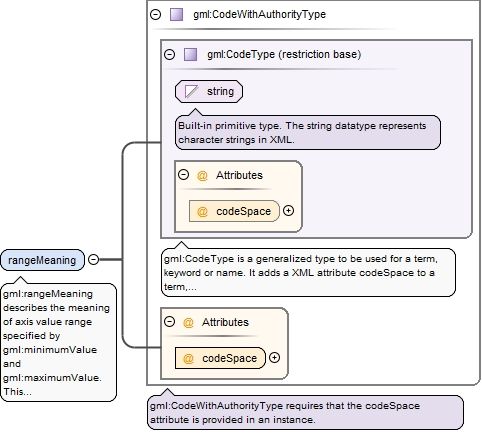Click the gml:CodeType description annotation bubble
482x433 pixels.
click(308, 272)
